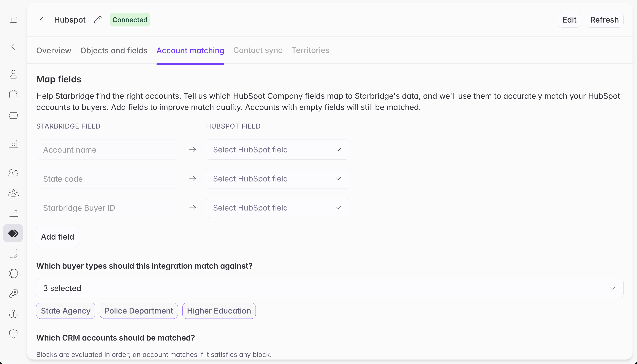
Task: Click the Refresh button
Action: coord(604,20)
